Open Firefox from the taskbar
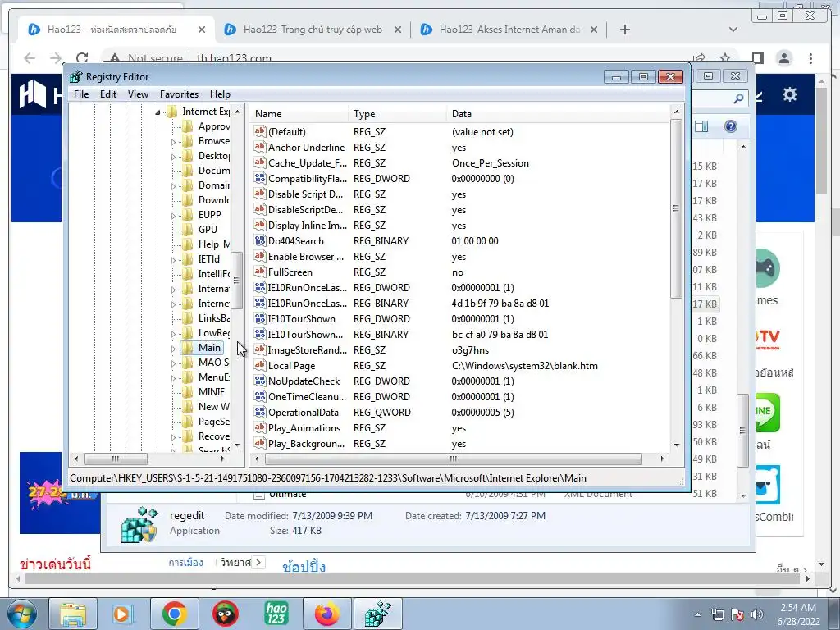The height and width of the screenshot is (630, 840). (326, 614)
